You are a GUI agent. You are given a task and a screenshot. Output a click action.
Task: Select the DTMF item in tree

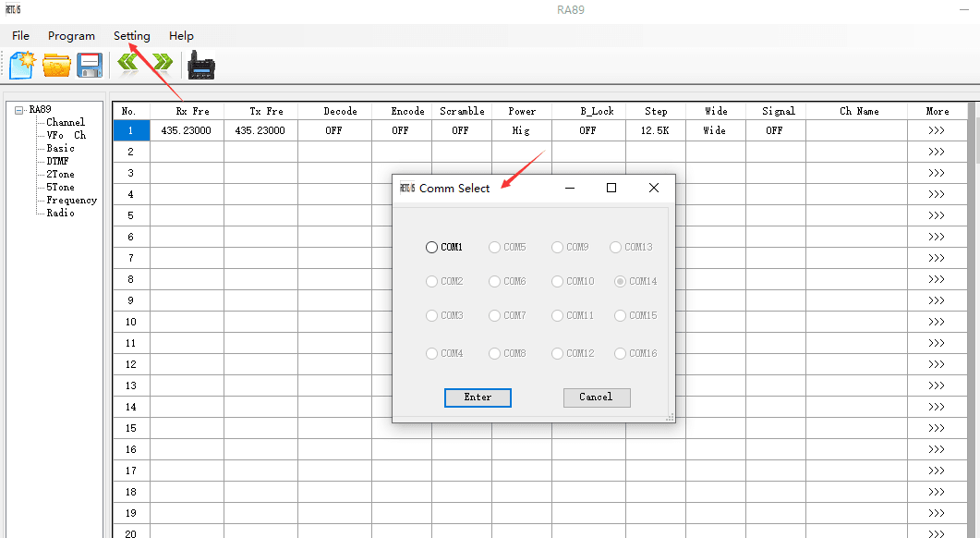click(57, 161)
